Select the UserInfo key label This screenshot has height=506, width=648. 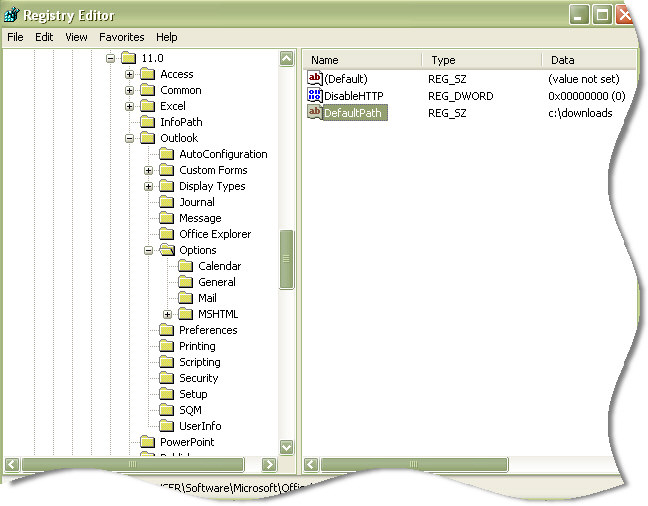point(200,426)
